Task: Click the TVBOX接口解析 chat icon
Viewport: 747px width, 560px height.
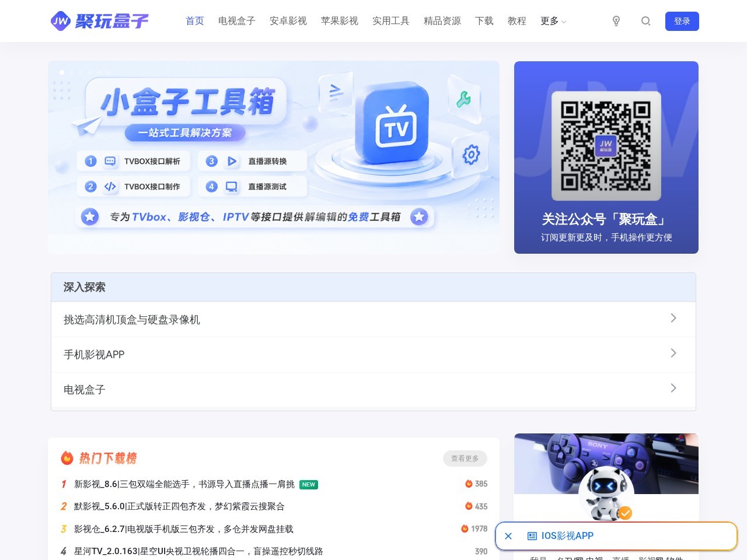Action: coord(110,161)
